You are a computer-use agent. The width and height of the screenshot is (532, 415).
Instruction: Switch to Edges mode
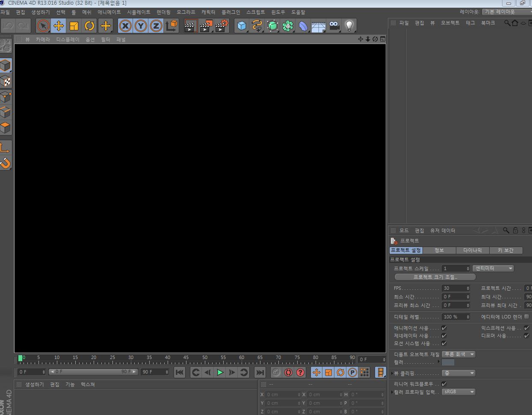[x=6, y=112]
